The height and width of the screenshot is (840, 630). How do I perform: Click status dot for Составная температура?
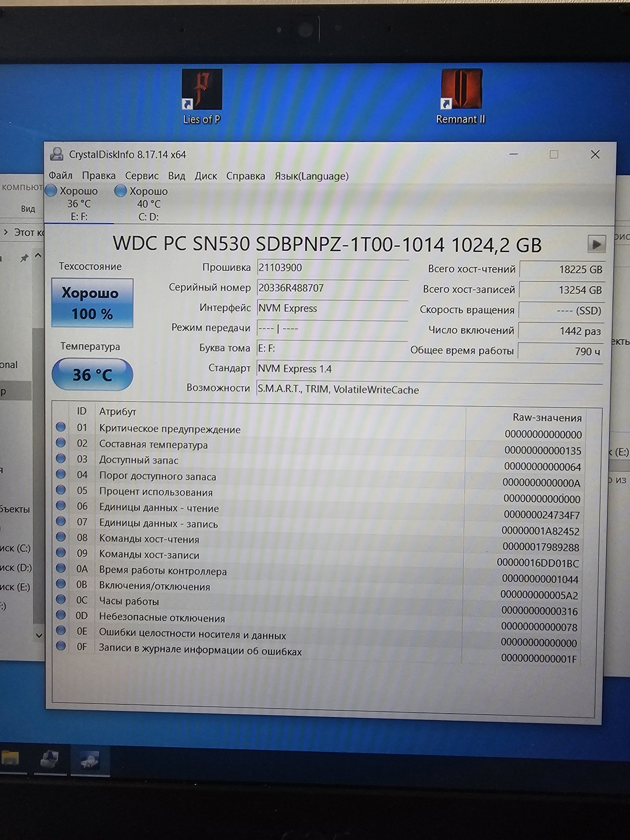(61, 442)
